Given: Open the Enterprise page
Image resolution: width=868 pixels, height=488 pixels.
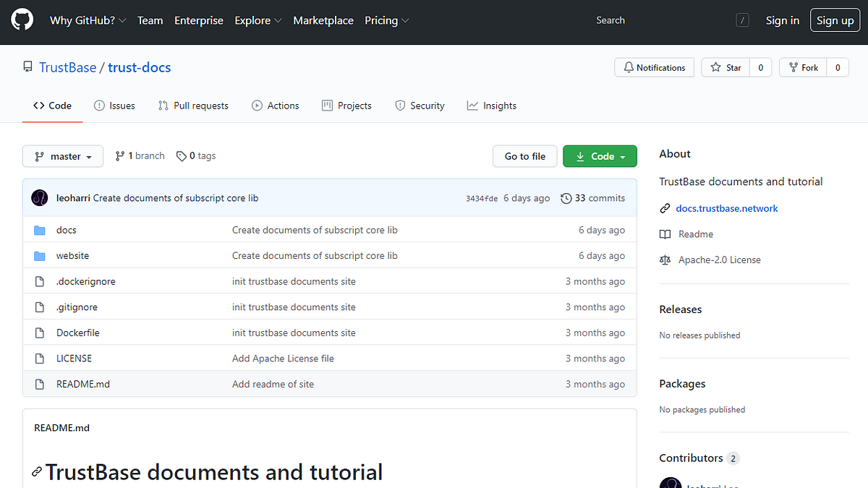Looking at the screenshot, I should coord(199,20).
